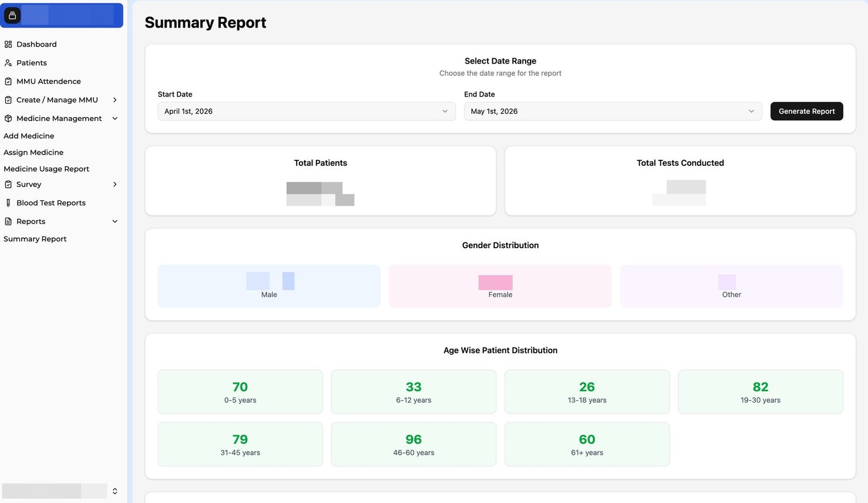Click the Age Wise Patient Distribution title
The width and height of the screenshot is (868, 503).
coord(500,351)
